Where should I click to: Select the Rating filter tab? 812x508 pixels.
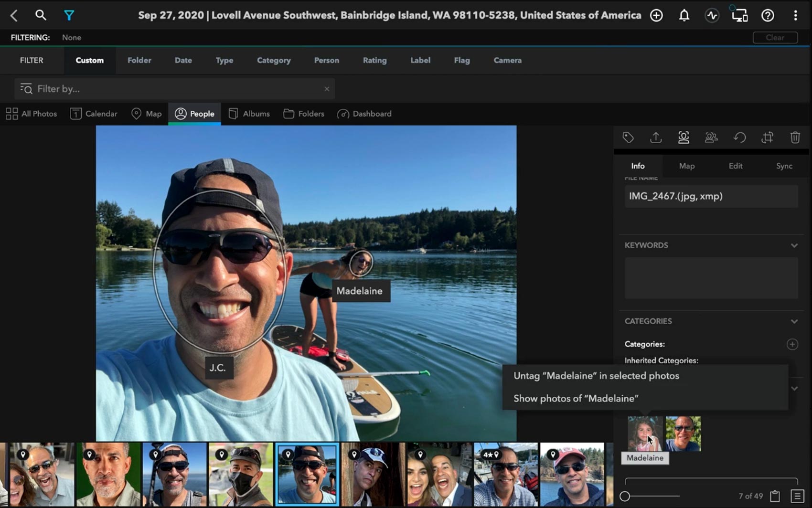point(375,60)
